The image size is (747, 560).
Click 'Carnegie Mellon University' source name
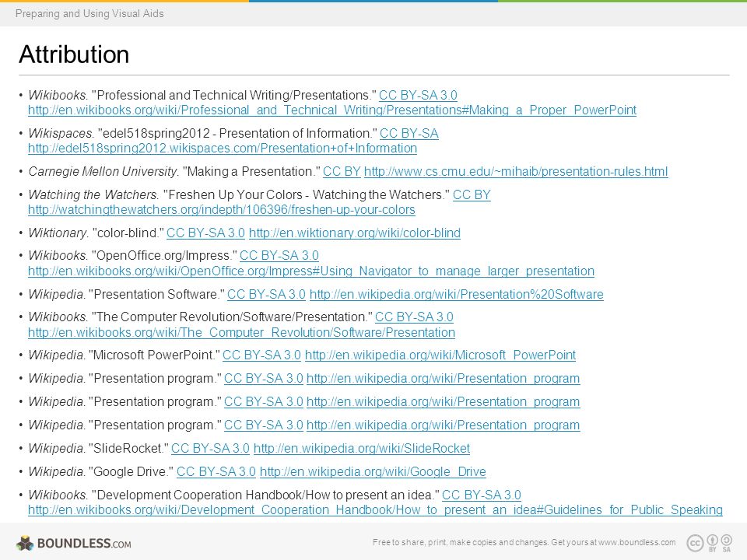tap(103, 171)
